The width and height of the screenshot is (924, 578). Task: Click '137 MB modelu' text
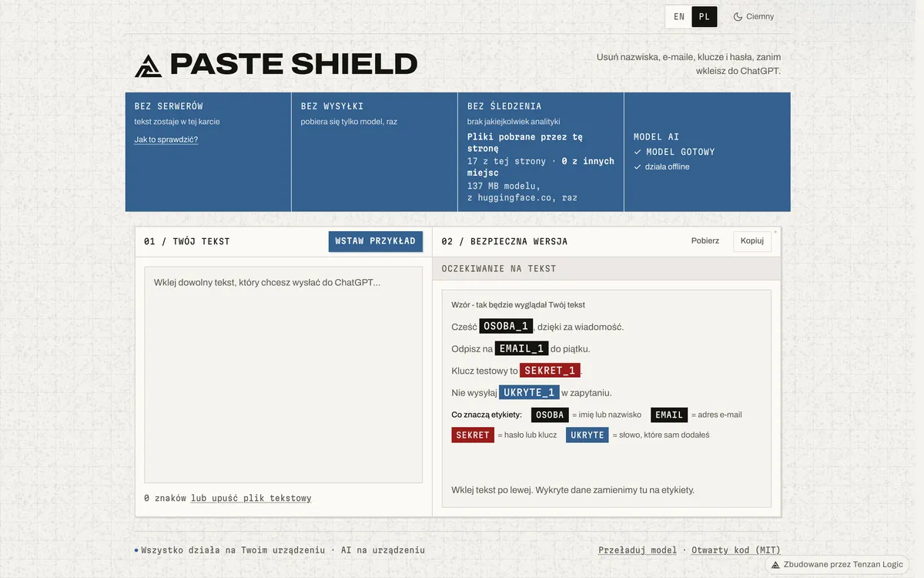pos(503,186)
